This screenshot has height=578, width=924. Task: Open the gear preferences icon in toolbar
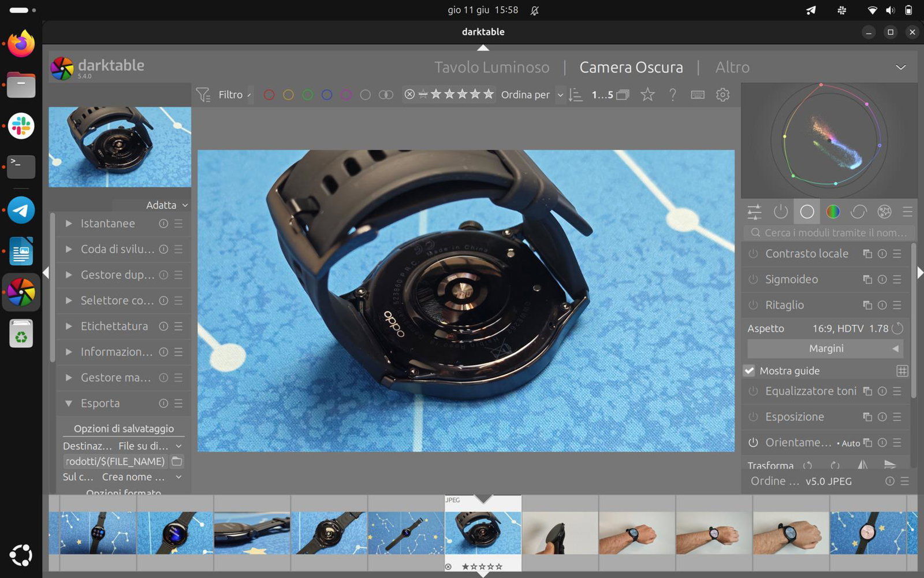722,95
